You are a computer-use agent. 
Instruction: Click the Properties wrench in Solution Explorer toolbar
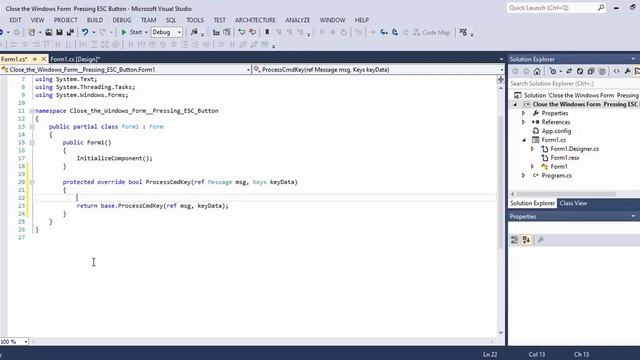pyautogui.click(x=627, y=71)
